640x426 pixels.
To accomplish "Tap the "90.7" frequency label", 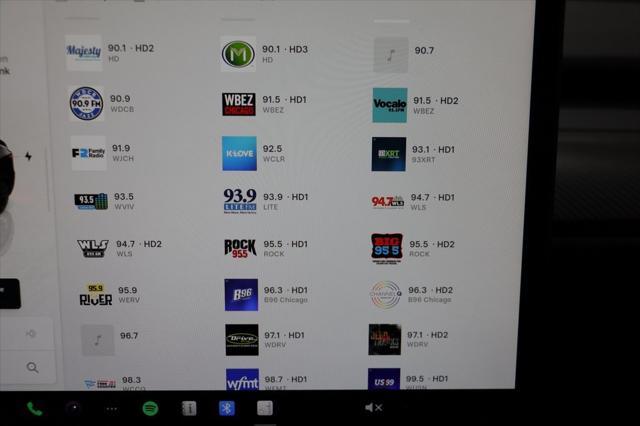I will pos(424,51).
